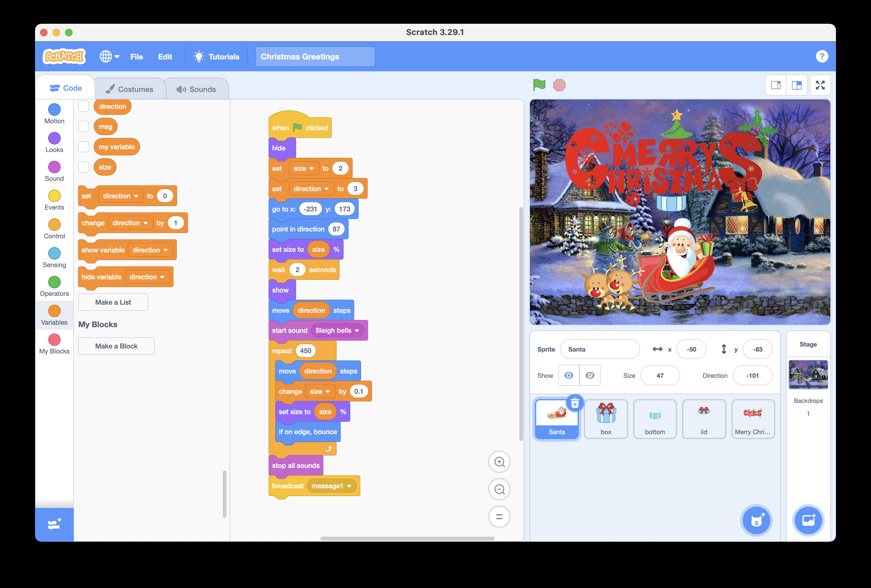The height and width of the screenshot is (588, 871).
Task: Check the msg variable checkbox
Action: click(84, 127)
